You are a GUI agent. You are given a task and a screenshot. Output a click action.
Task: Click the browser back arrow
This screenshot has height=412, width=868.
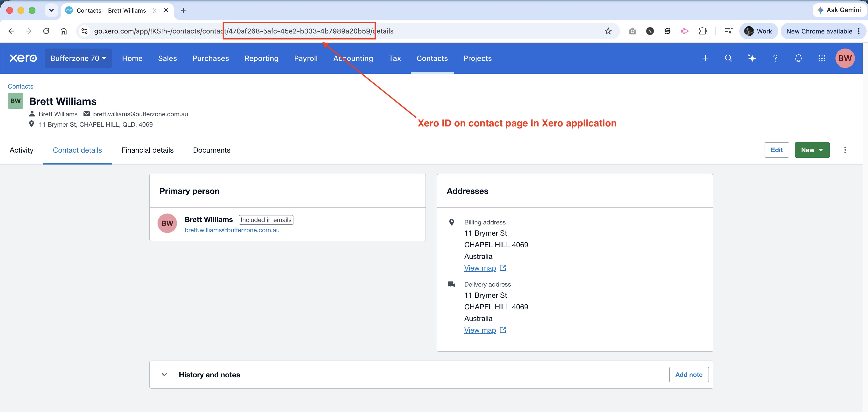click(11, 31)
